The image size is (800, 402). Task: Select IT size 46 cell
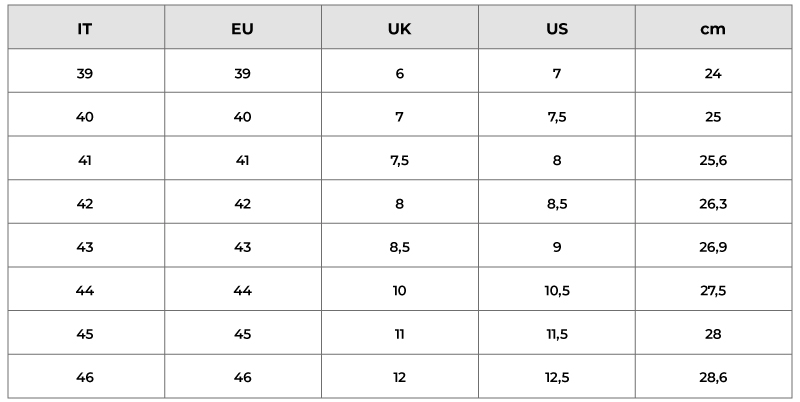[86, 376]
